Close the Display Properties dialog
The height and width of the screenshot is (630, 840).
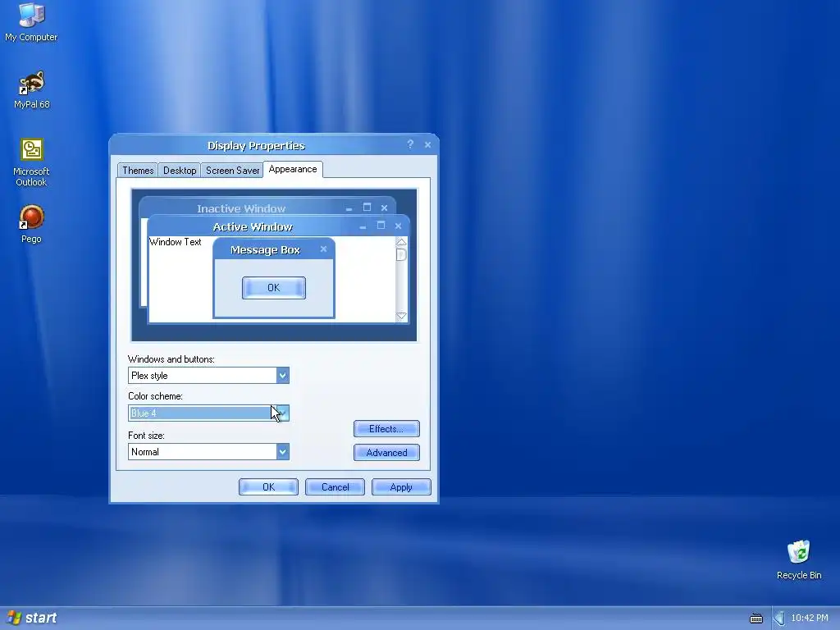pyautogui.click(x=427, y=144)
